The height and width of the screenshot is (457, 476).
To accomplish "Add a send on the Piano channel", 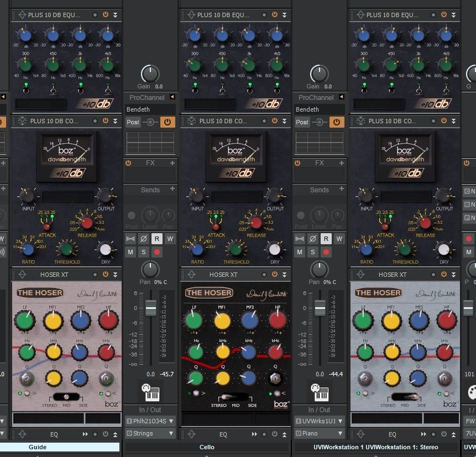I will [x=341, y=190].
